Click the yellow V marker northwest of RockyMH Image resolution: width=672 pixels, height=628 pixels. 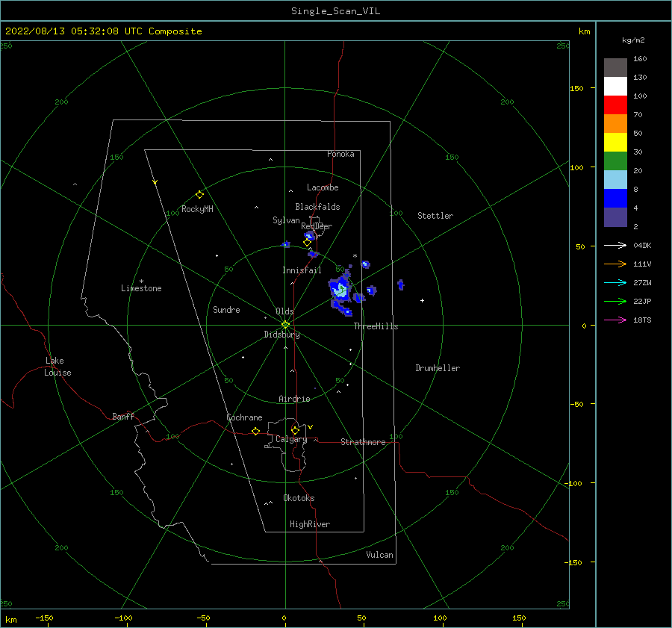pyautogui.click(x=155, y=182)
